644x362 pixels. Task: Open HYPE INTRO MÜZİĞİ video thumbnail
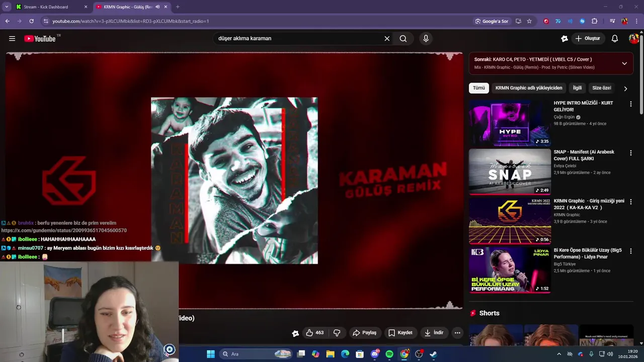[510, 123]
